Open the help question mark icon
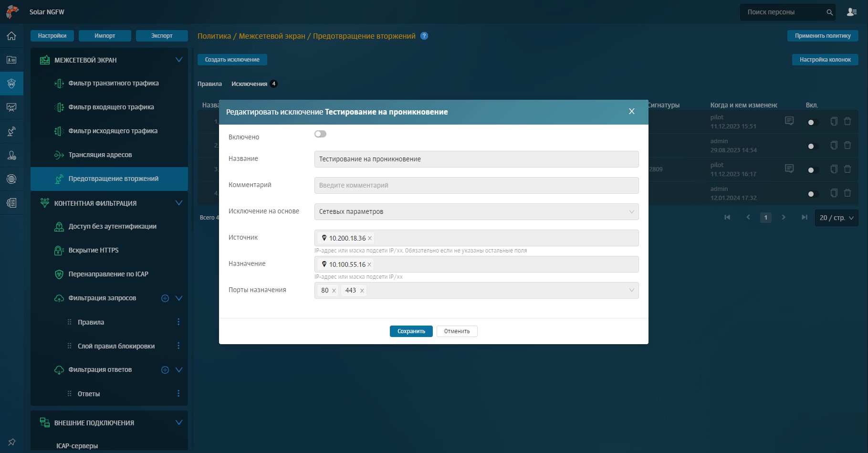The image size is (868, 453). tap(424, 36)
